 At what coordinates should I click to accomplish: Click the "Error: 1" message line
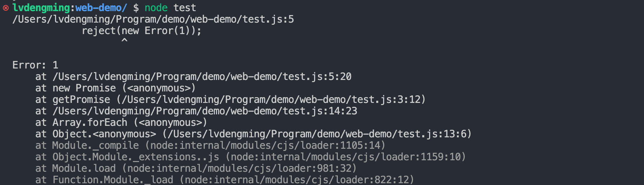click(x=35, y=65)
